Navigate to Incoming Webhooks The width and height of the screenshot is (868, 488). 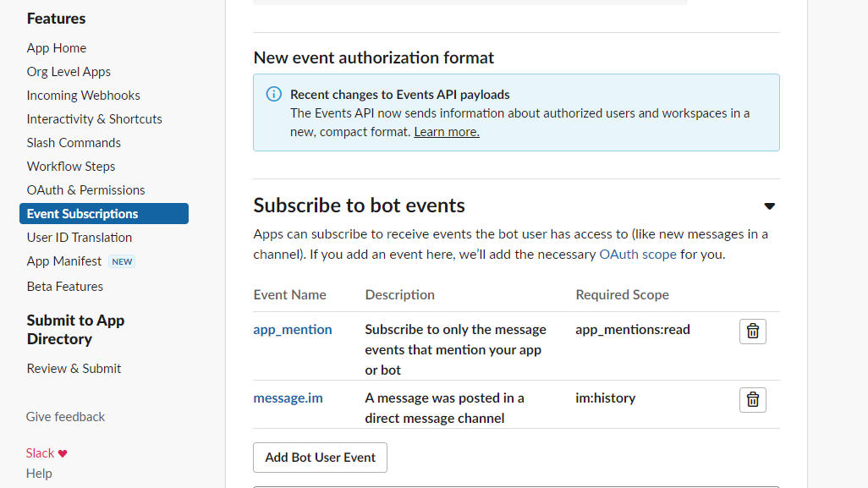pyautogui.click(x=83, y=96)
